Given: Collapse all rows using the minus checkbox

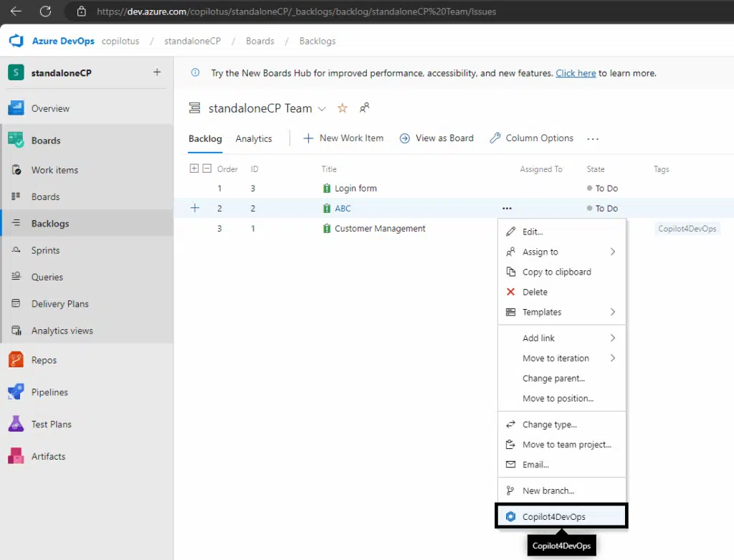Looking at the screenshot, I should click(206, 168).
